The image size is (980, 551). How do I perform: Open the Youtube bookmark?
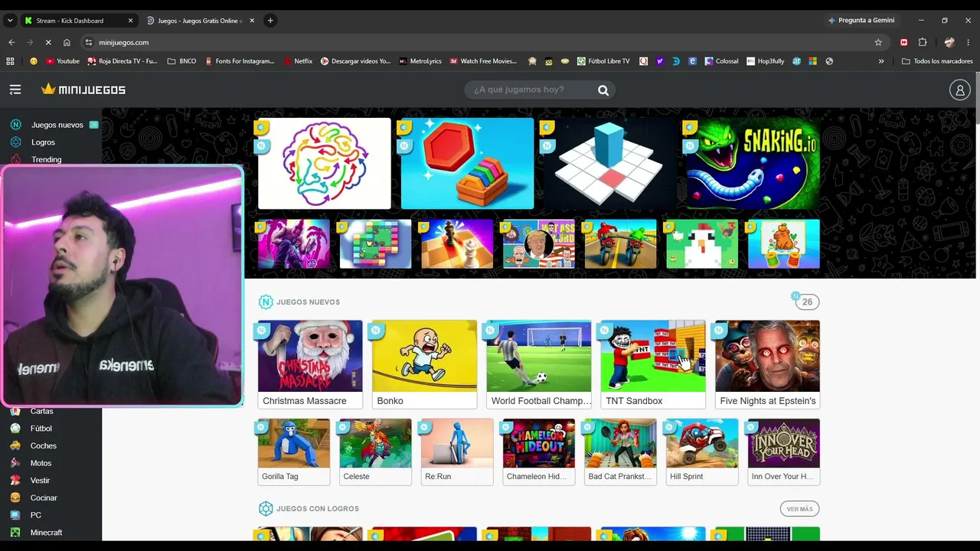click(x=63, y=61)
